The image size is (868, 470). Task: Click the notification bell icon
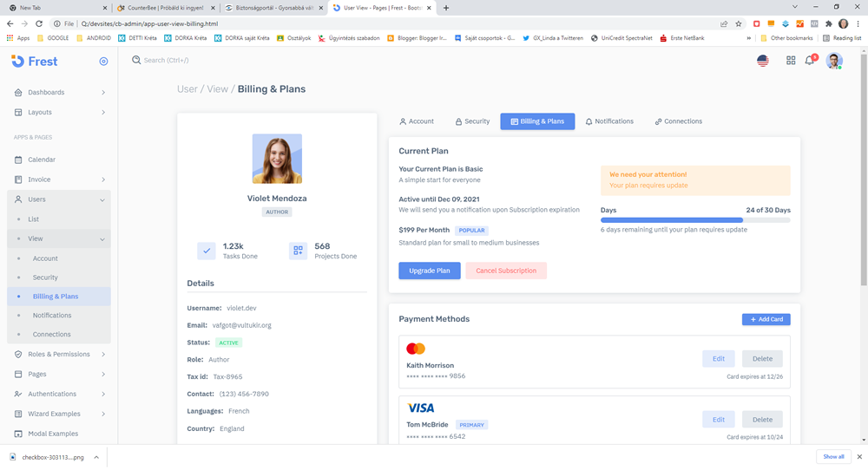809,61
